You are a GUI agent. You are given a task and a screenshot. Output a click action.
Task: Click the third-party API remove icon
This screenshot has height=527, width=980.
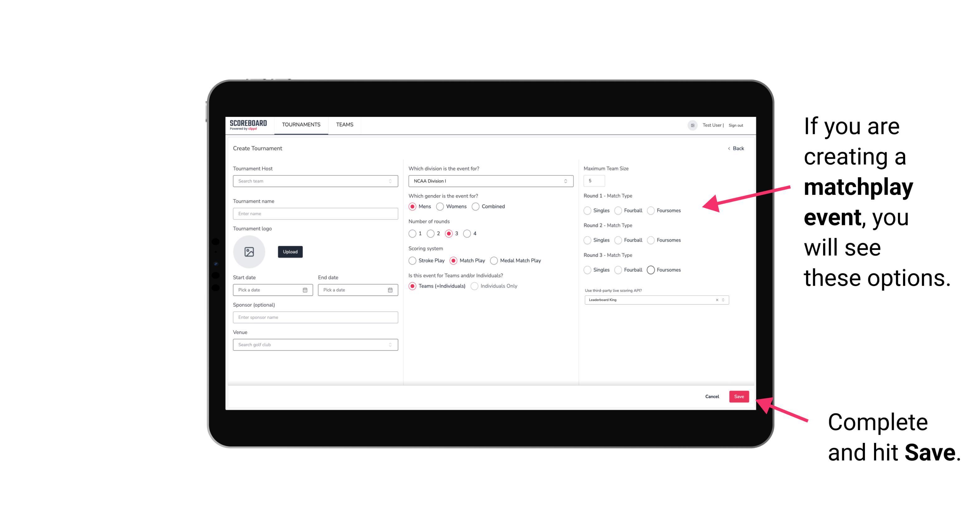717,300
